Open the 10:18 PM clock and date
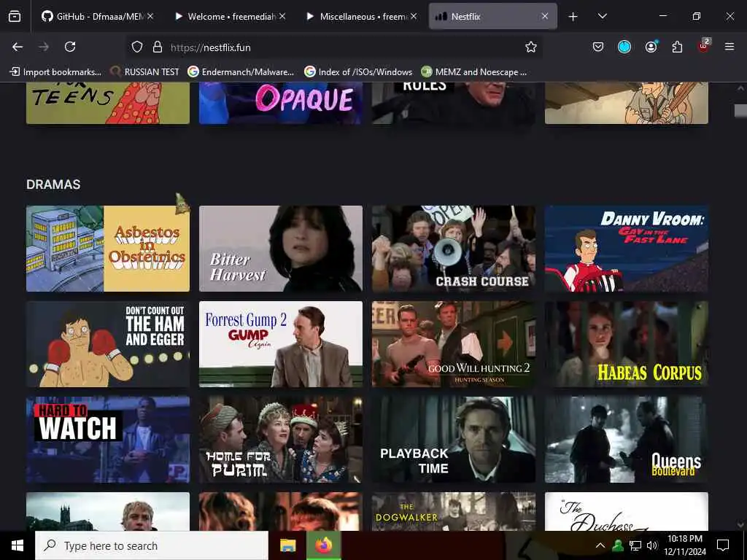 pyautogui.click(x=685, y=545)
